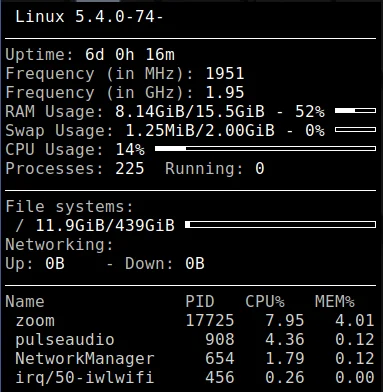Click NetworkManager's CPU value 1.79
Screen dimensions: 383x392
point(285,359)
